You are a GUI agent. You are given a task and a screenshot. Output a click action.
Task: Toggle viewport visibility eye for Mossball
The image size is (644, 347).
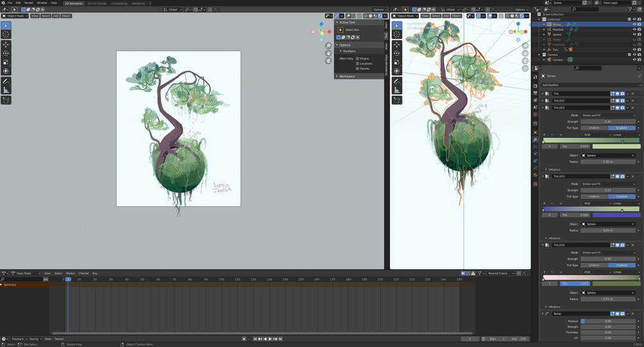coord(634,30)
